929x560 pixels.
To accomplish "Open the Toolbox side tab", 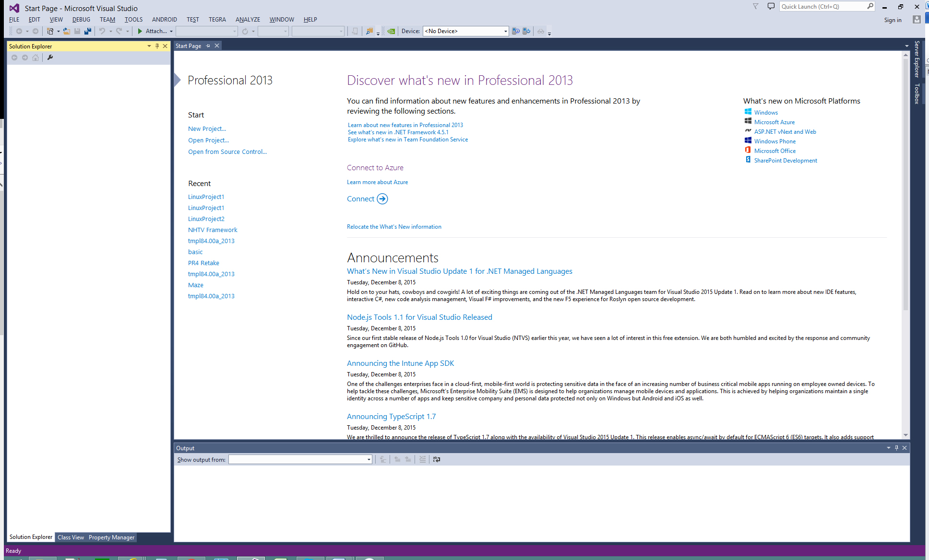I will [917, 93].
